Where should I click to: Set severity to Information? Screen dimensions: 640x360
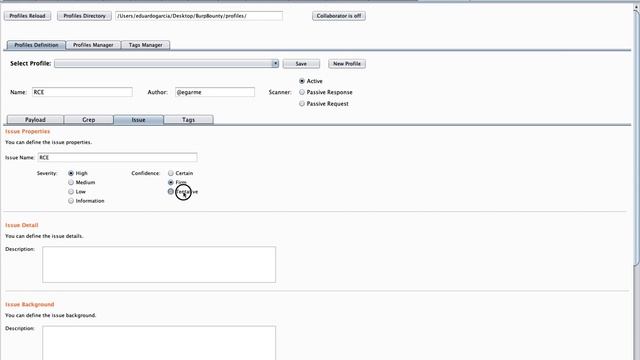click(x=86, y=201)
